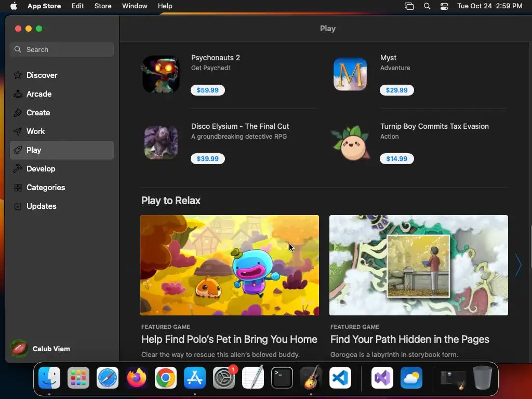Open Trash in the Dock

click(x=483, y=378)
